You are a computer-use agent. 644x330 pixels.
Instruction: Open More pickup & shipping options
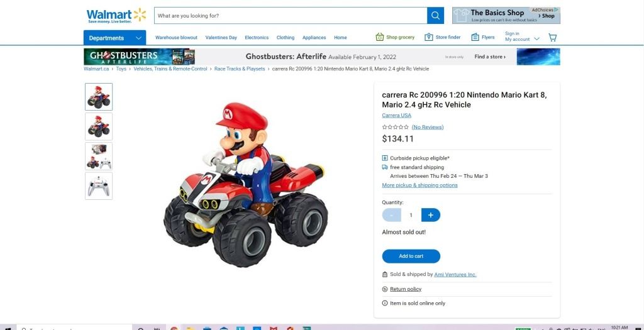point(419,185)
